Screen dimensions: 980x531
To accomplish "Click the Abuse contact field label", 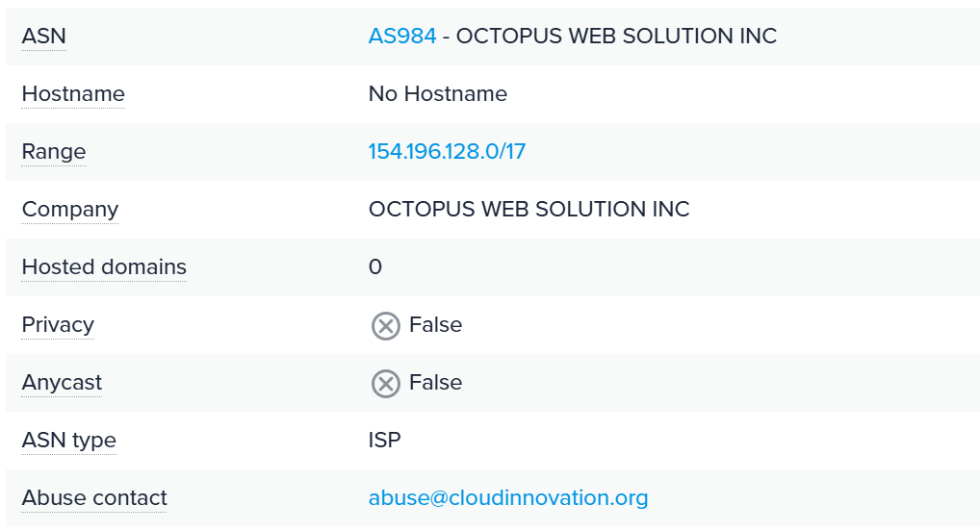I will pyautogui.click(x=94, y=498).
